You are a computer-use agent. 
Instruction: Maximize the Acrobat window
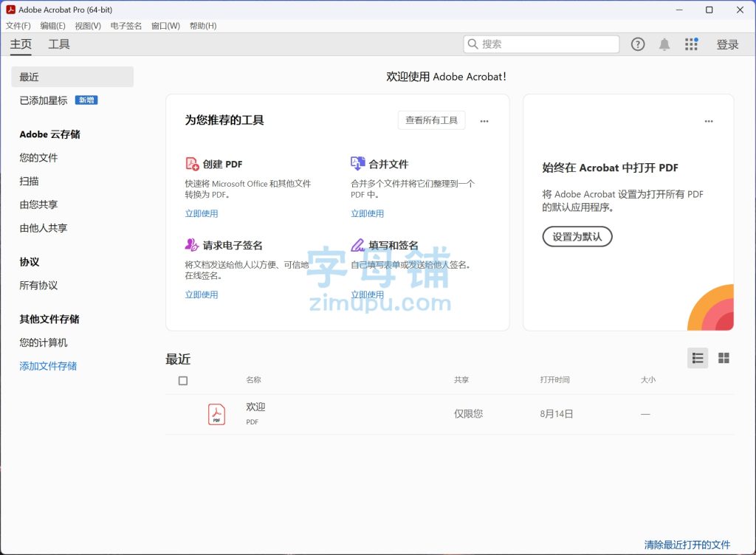pos(709,10)
